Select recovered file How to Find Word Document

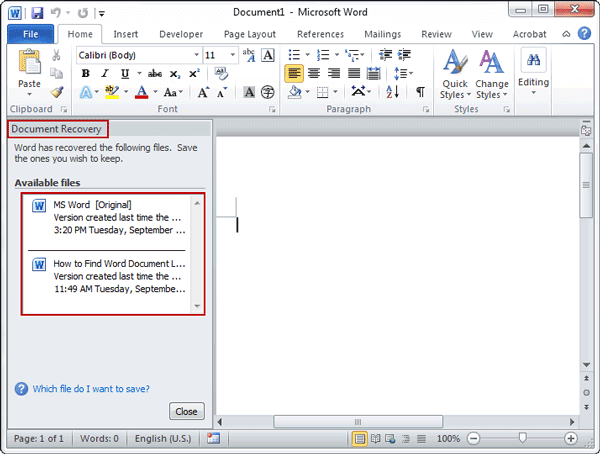point(109,276)
